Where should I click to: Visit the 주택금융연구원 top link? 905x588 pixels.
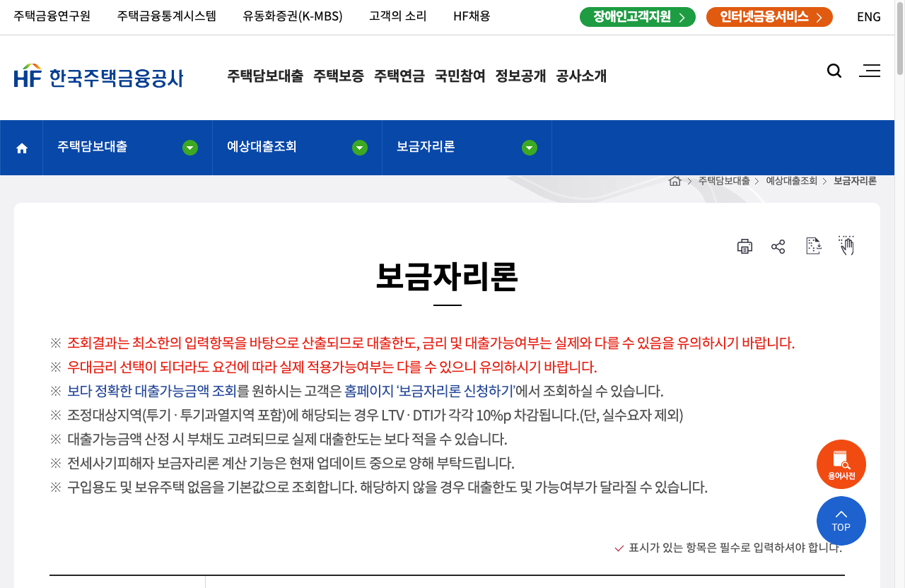[x=52, y=16]
